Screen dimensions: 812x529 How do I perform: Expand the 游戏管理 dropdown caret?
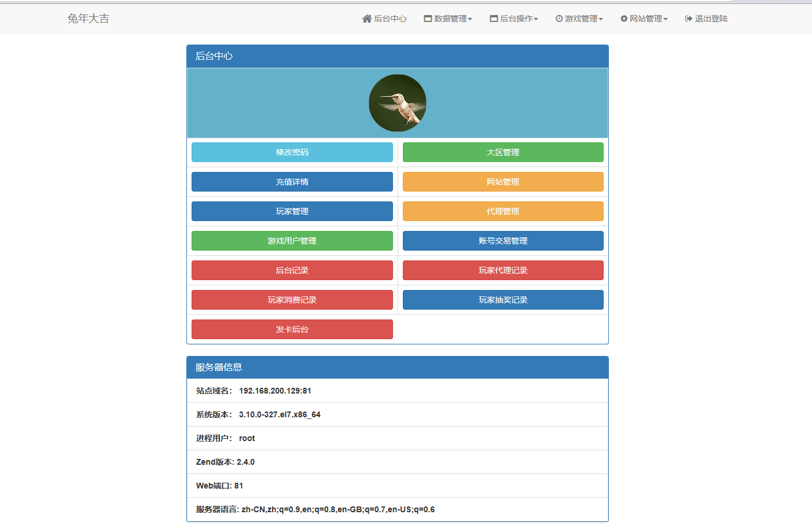click(x=601, y=19)
